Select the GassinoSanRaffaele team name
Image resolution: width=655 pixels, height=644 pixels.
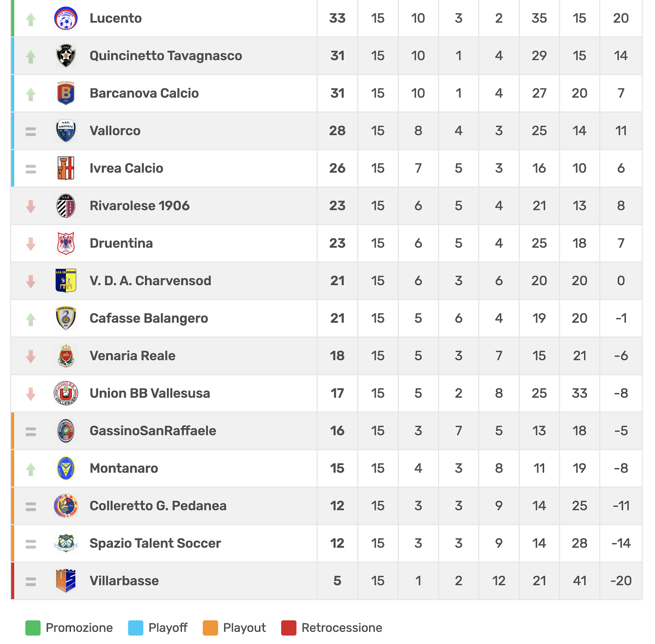click(x=153, y=431)
